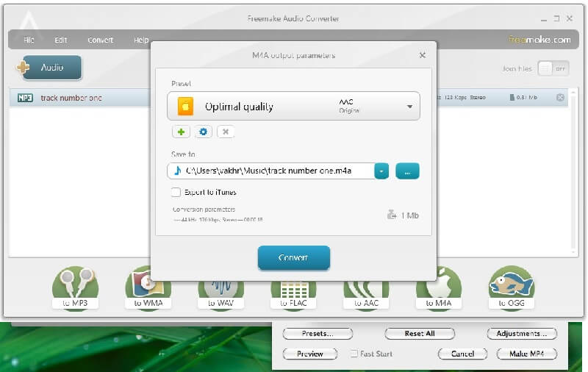Screen dimensions: 588x372
Task: Add a new preset with green plus
Action: click(181, 132)
